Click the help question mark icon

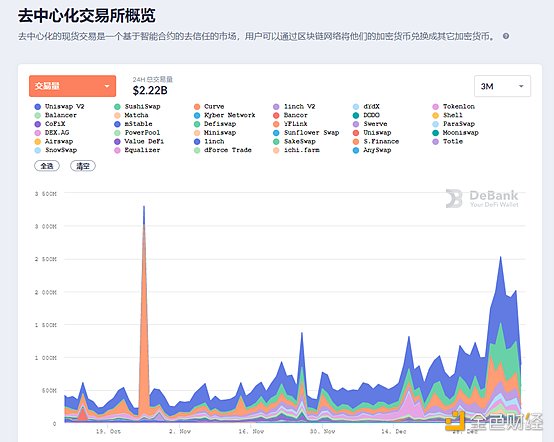[x=506, y=36]
